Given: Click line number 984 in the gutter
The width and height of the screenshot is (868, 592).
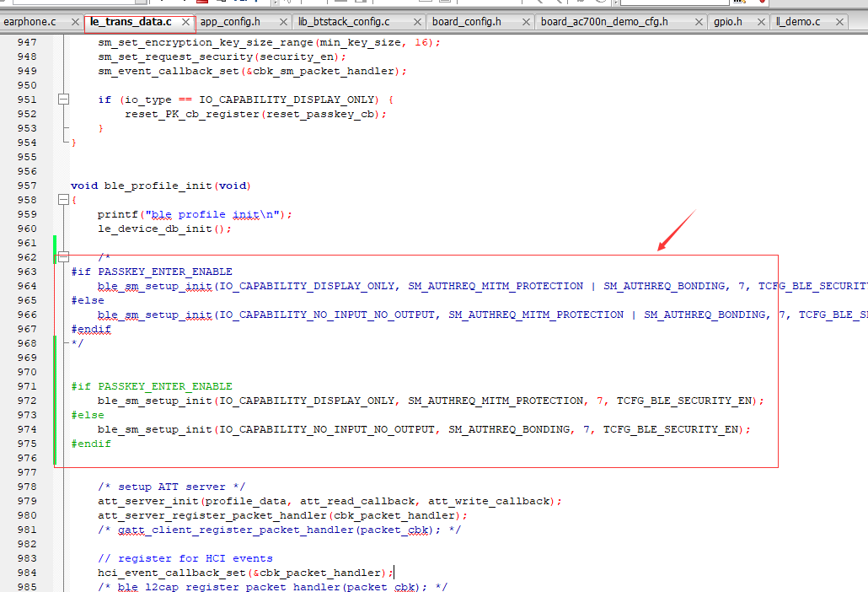Looking at the screenshot, I should pyautogui.click(x=27, y=573).
